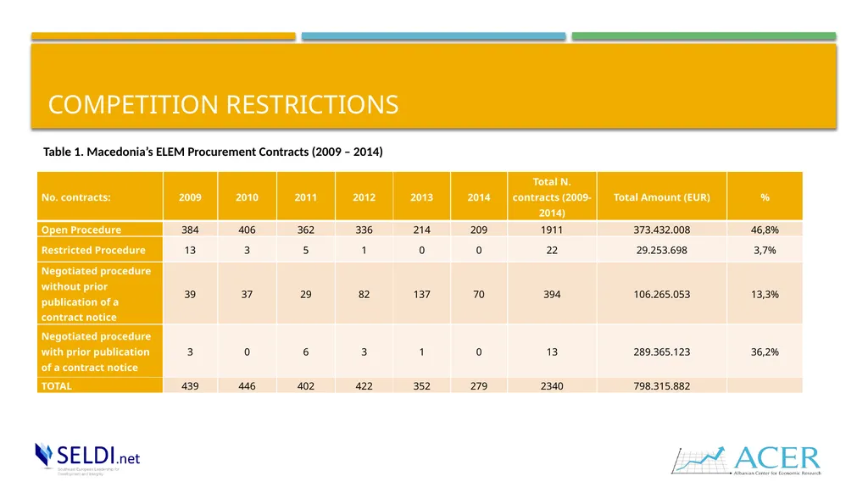868x487 pixels.
Task: Click the value 37 in 2010 column
Action: [x=247, y=295]
